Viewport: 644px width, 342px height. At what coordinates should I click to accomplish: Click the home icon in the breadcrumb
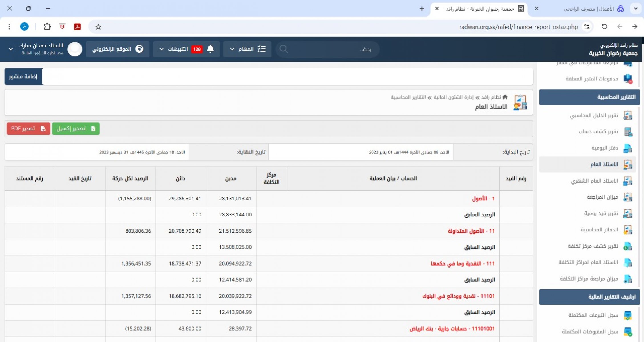click(505, 97)
